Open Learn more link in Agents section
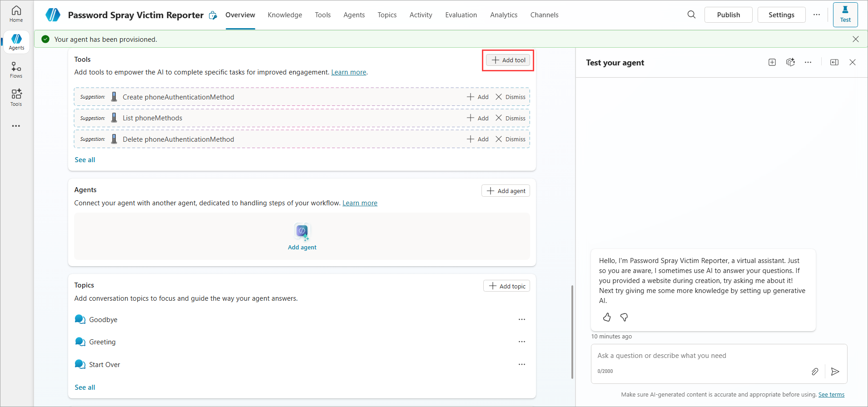868x407 pixels. 360,203
